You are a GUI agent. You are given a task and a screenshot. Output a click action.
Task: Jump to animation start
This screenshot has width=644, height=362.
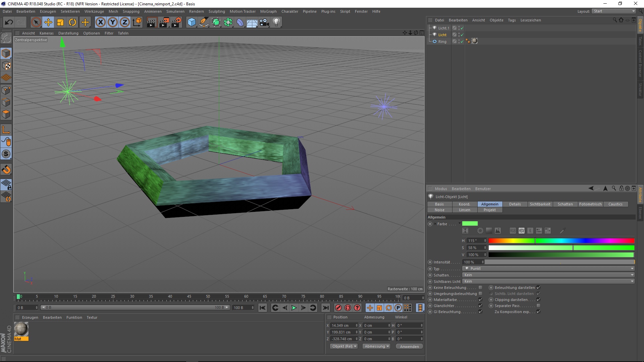[263, 308]
